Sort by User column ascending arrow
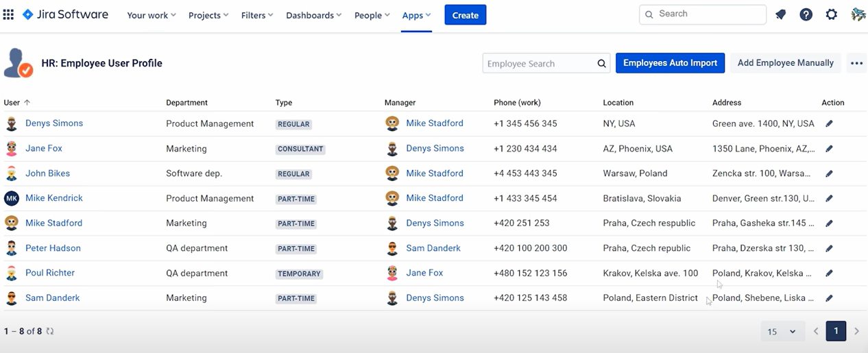 pos(27,103)
